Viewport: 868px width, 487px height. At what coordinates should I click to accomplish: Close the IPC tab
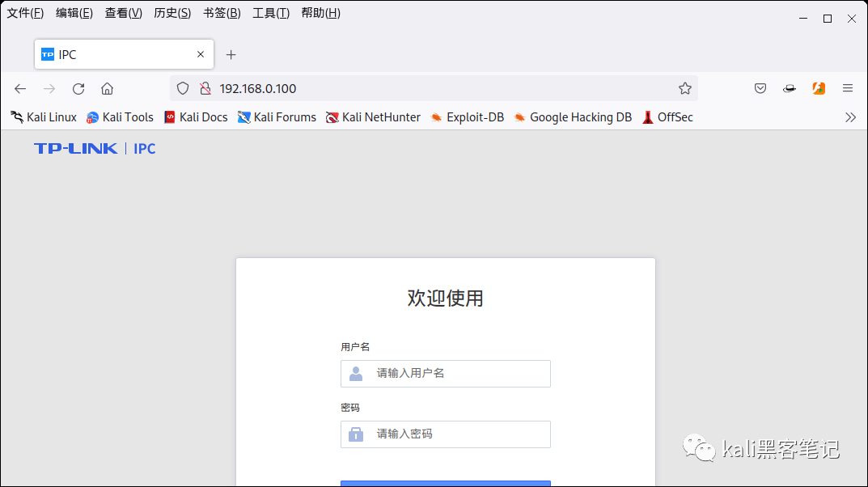tap(201, 54)
